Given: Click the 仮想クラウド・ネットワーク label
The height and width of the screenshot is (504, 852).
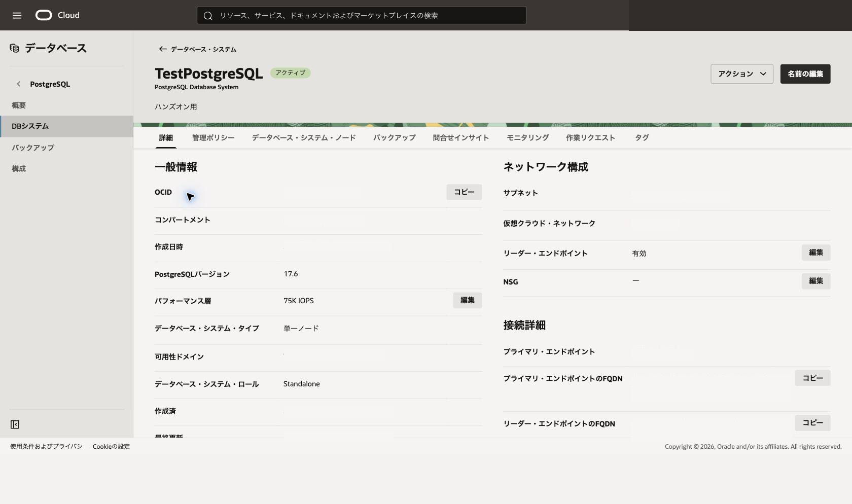Looking at the screenshot, I should (x=549, y=224).
